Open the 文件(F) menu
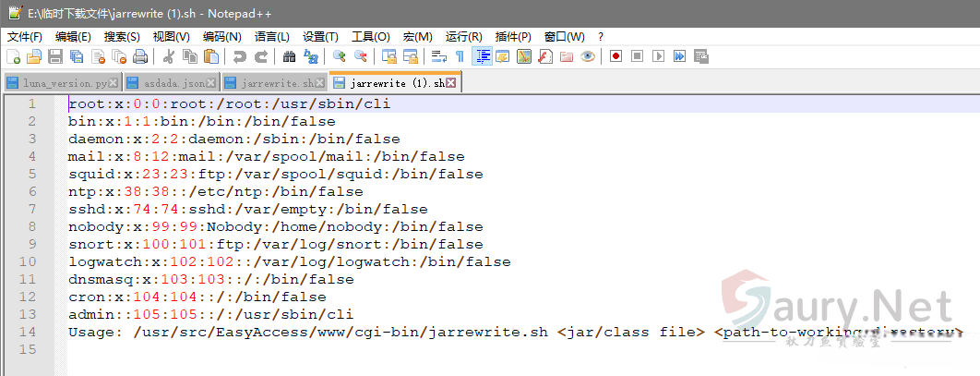Image resolution: width=980 pixels, height=376 pixels. tap(25, 37)
